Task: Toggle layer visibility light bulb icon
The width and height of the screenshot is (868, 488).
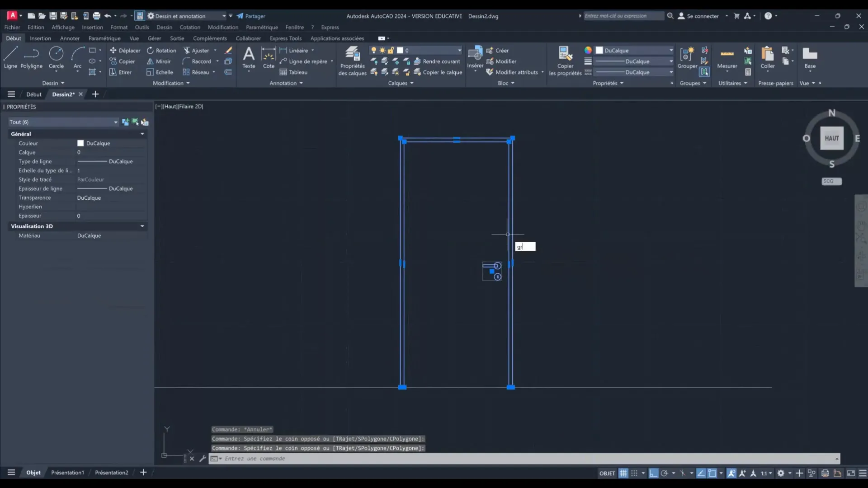Action: (374, 50)
